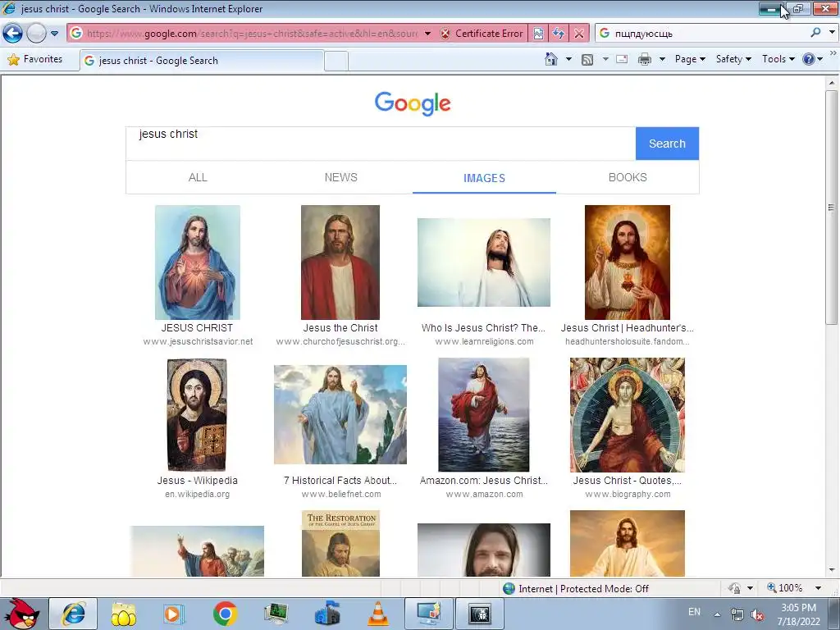Switch to the BOOKS results tab
Screen dimensions: 840x630
point(628,177)
